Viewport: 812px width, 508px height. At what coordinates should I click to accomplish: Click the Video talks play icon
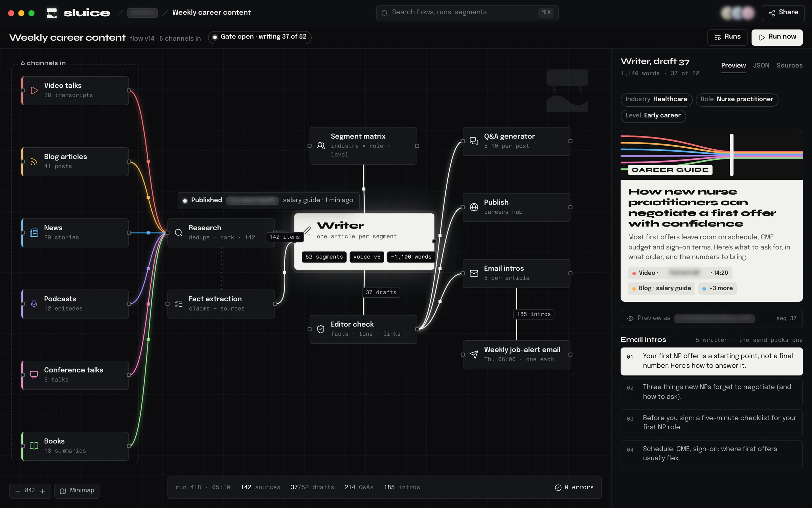click(x=34, y=90)
